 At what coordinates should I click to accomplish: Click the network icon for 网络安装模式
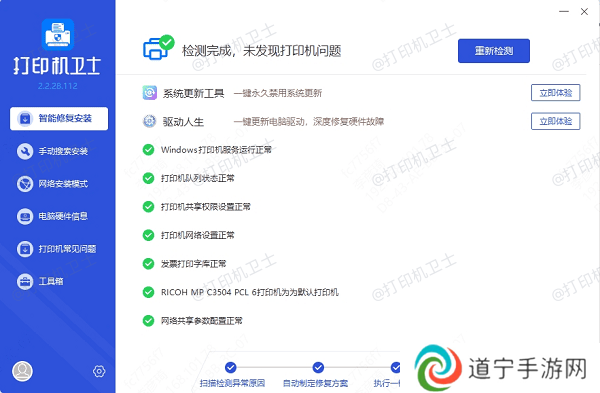click(25, 184)
